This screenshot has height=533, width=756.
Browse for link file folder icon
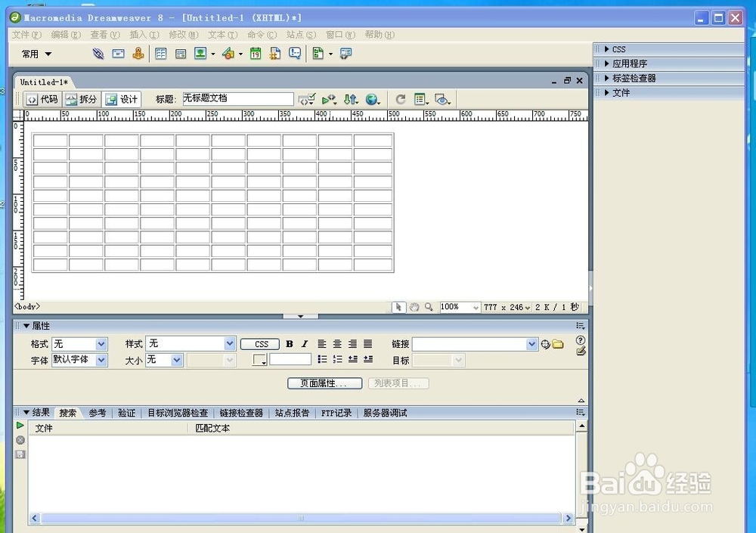pos(558,345)
